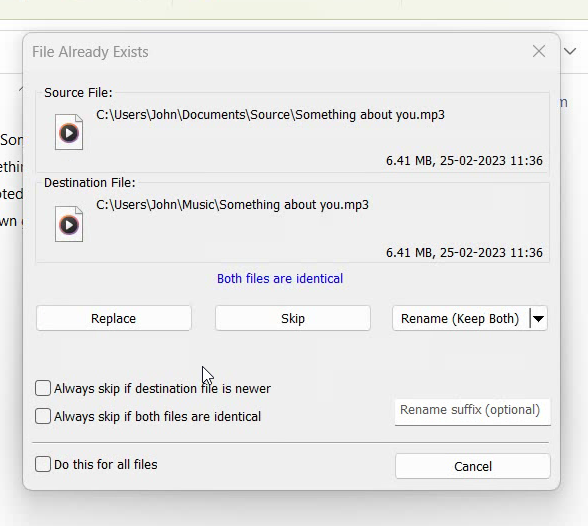Choose Rename (Keep Both) button
This screenshot has height=526, width=588.
pyautogui.click(x=461, y=318)
